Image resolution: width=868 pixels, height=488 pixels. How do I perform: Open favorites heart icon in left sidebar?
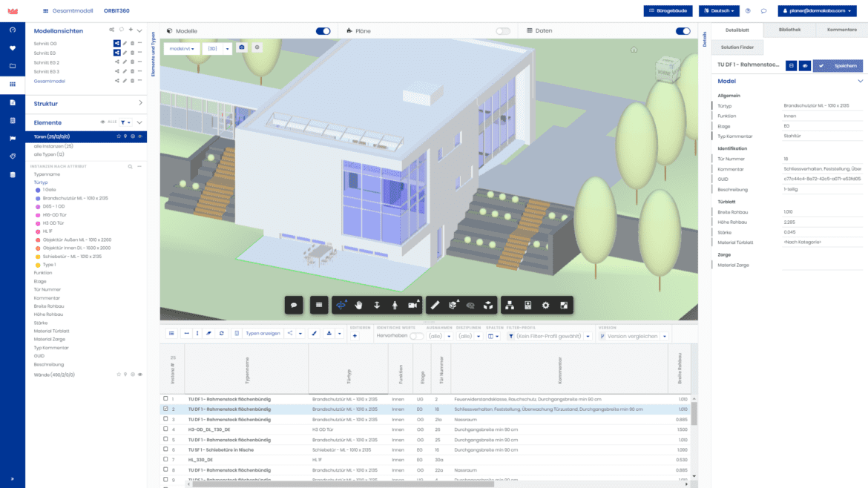pyautogui.click(x=12, y=48)
